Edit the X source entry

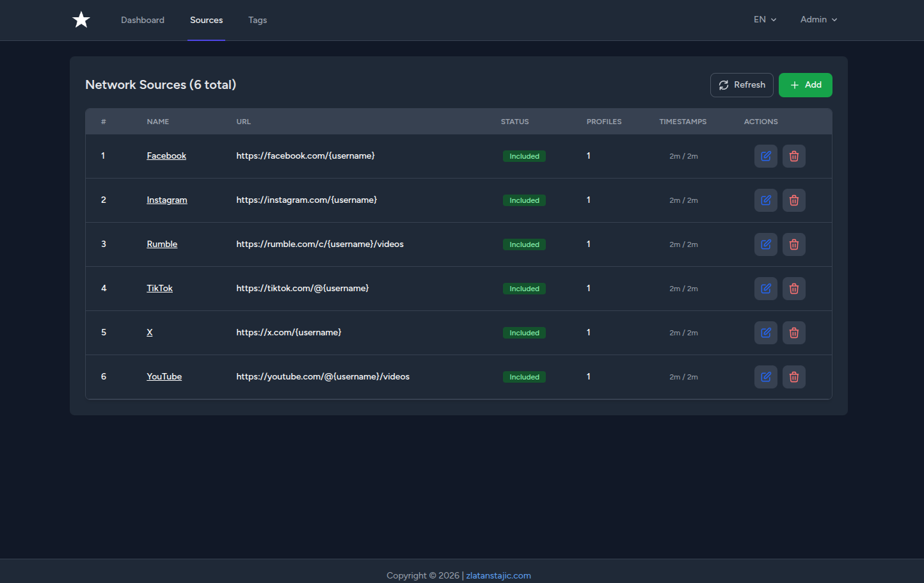click(x=765, y=332)
